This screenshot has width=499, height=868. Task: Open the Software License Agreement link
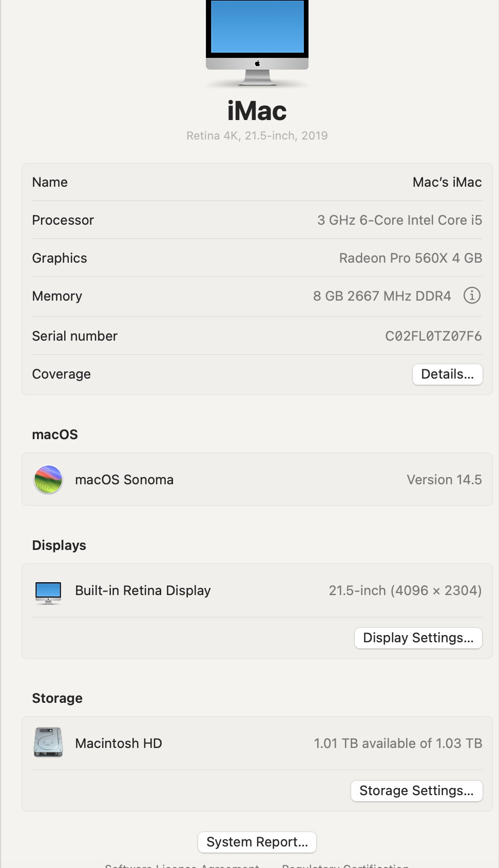pyautogui.click(x=182, y=865)
